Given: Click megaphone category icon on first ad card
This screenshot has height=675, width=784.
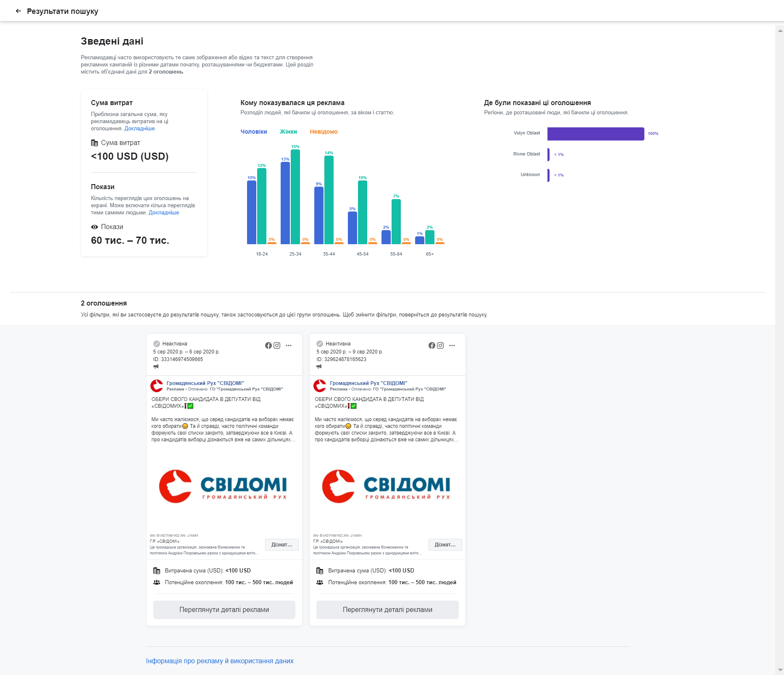Looking at the screenshot, I should [156, 367].
